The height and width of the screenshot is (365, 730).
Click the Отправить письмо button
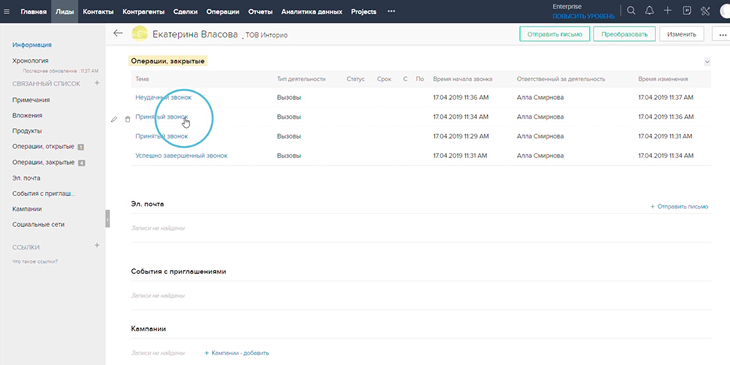[x=554, y=34]
